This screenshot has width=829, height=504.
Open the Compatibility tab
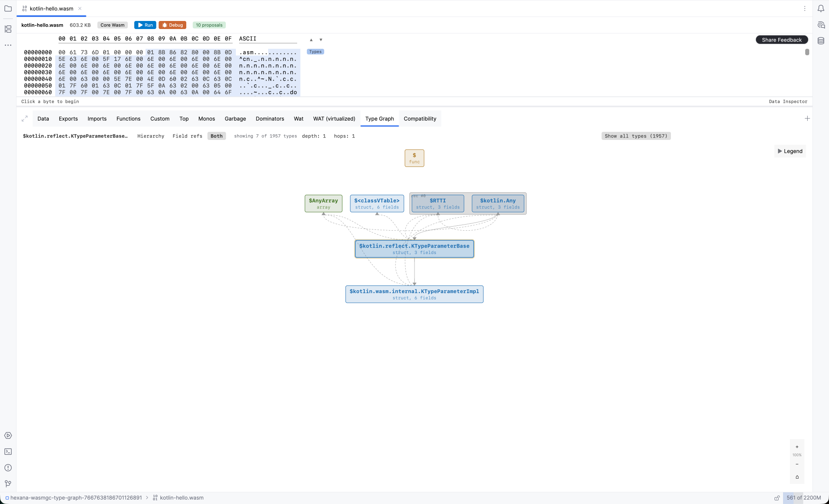click(x=420, y=119)
